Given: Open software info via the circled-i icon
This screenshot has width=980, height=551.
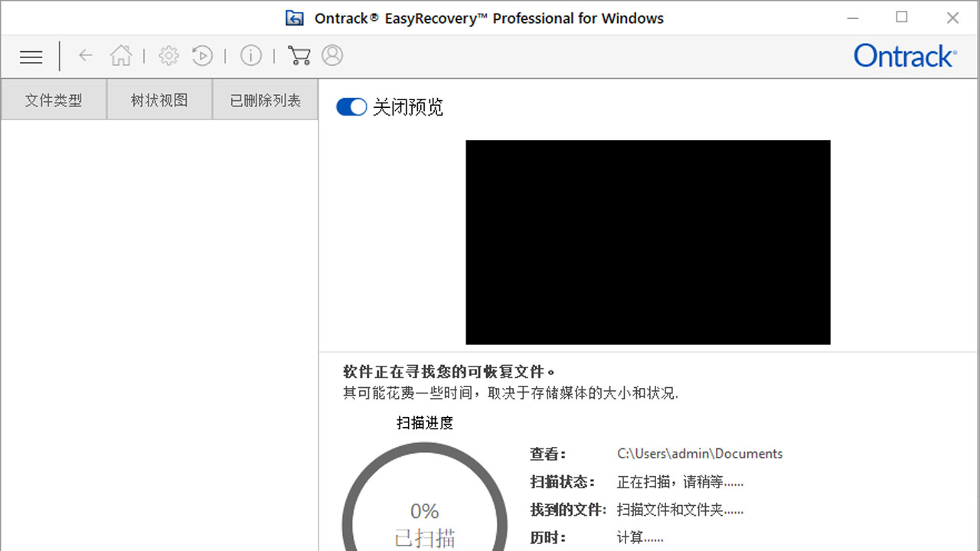Looking at the screenshot, I should pos(251,55).
